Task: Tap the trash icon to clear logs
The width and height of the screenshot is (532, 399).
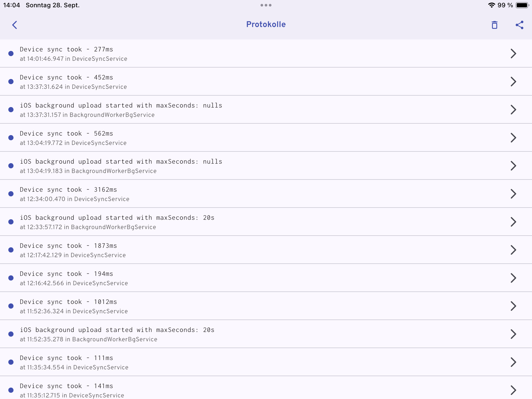Action: point(494,25)
